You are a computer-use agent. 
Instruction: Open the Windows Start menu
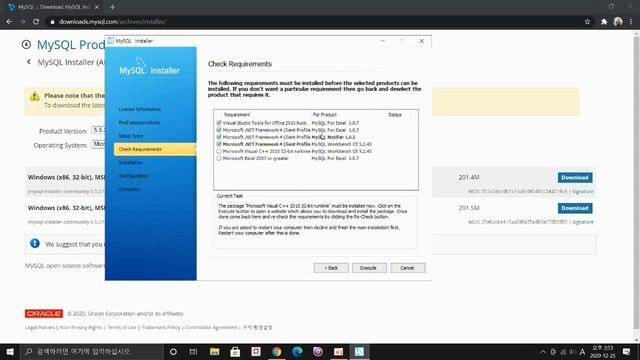(x=10, y=351)
